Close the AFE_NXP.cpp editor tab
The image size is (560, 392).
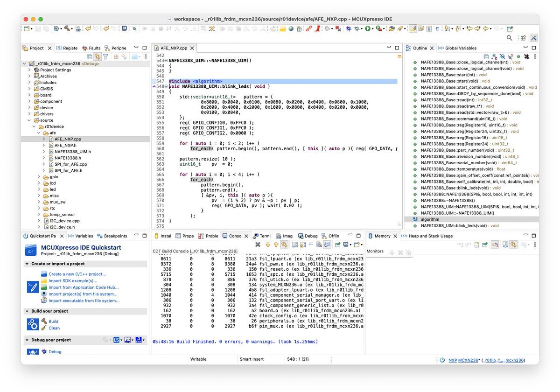coord(192,48)
